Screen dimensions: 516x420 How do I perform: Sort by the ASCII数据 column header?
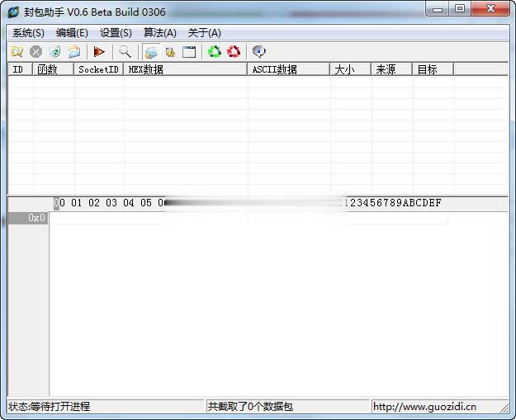(x=289, y=69)
